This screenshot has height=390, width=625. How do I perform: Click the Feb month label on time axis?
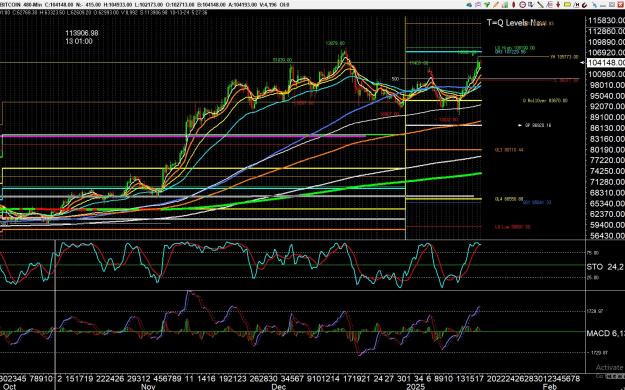pyautogui.click(x=550, y=386)
